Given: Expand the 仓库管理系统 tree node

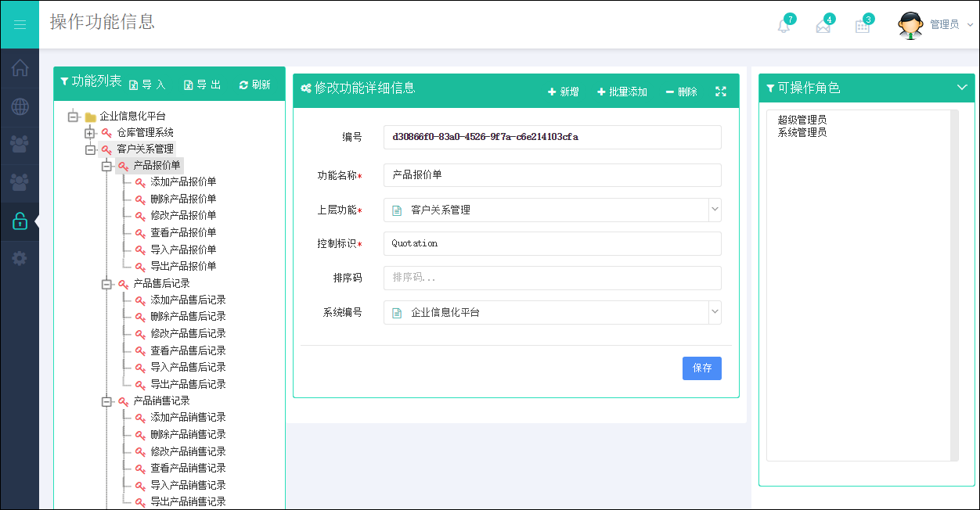Looking at the screenshot, I should [90, 133].
